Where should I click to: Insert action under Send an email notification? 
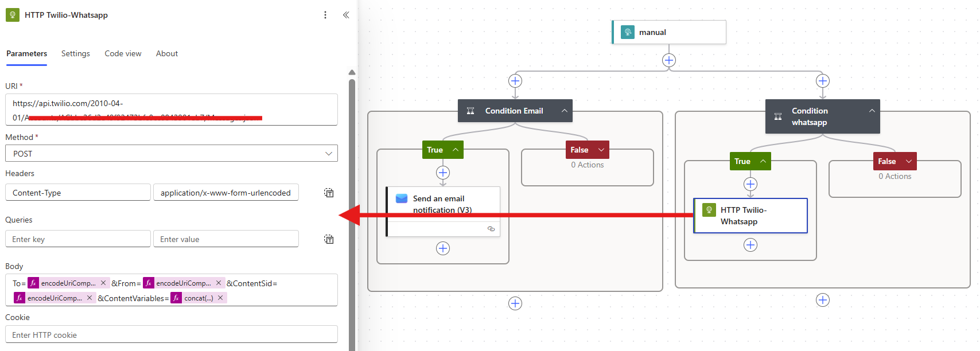point(443,248)
